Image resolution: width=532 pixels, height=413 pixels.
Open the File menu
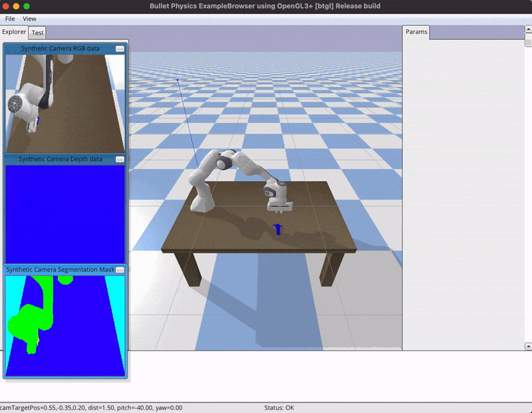click(x=10, y=19)
